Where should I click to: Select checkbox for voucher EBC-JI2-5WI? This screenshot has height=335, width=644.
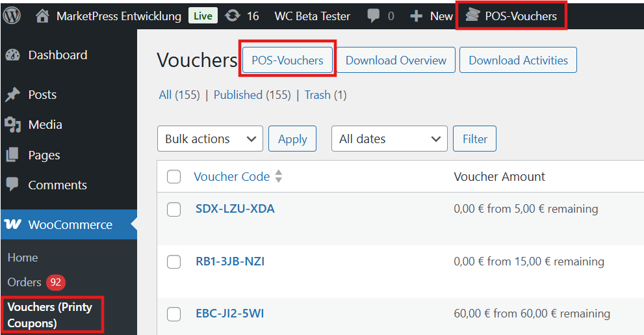pyautogui.click(x=174, y=314)
